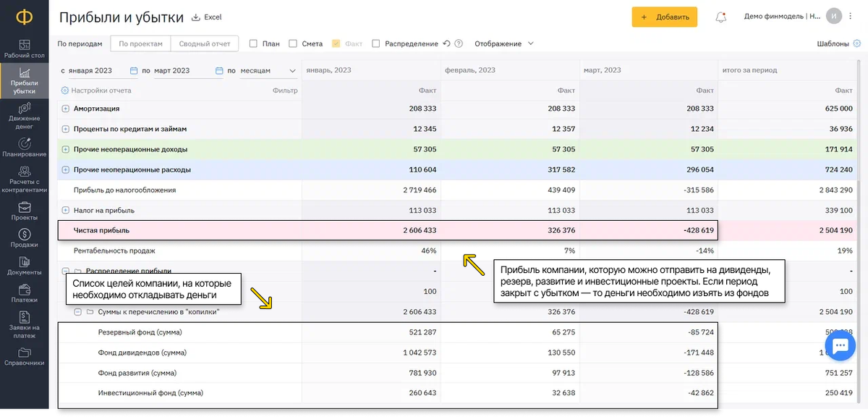Viewport: 868px width, 417px height.
Task: Expand the Амортизация row
Action: (65, 109)
